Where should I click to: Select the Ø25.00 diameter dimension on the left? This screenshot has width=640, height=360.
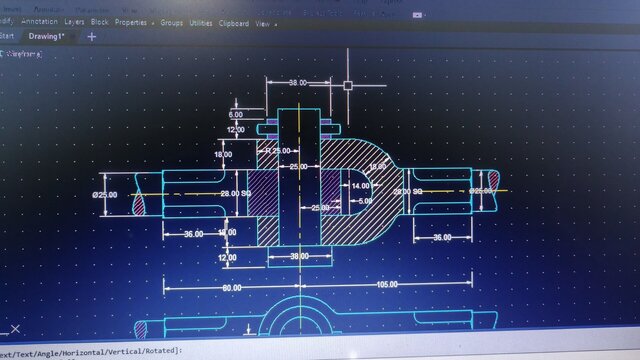click(x=105, y=195)
